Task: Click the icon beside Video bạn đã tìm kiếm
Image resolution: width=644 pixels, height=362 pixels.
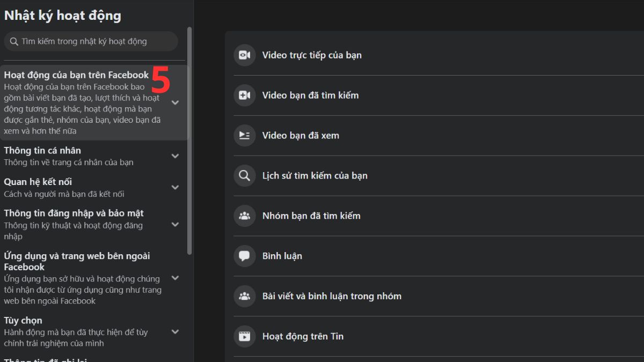Action: [x=244, y=95]
